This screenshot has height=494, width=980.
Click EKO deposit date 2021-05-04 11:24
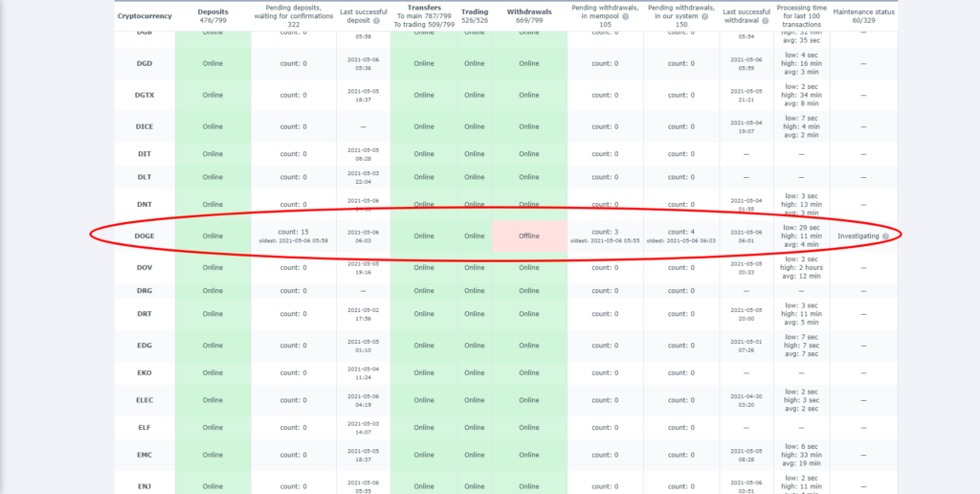[363, 373]
